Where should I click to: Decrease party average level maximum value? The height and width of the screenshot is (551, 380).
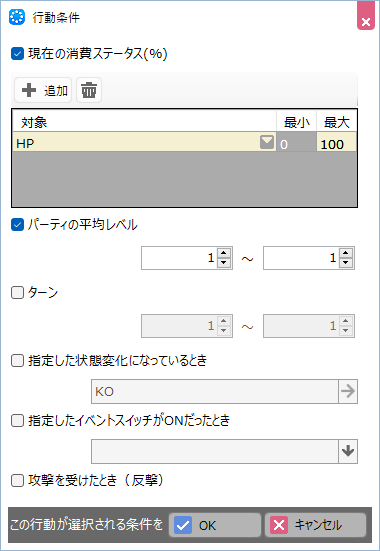[x=346, y=263]
